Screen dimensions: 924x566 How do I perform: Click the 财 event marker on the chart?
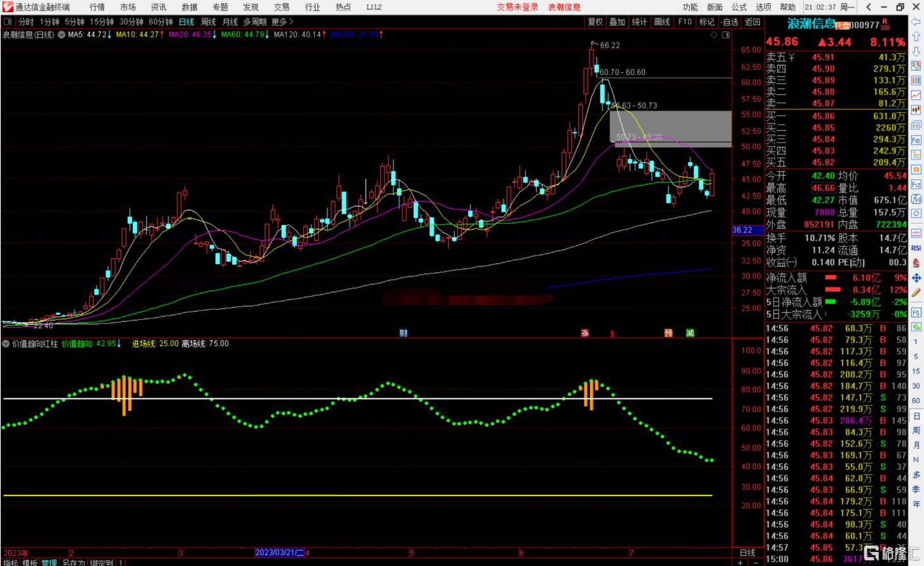403,333
